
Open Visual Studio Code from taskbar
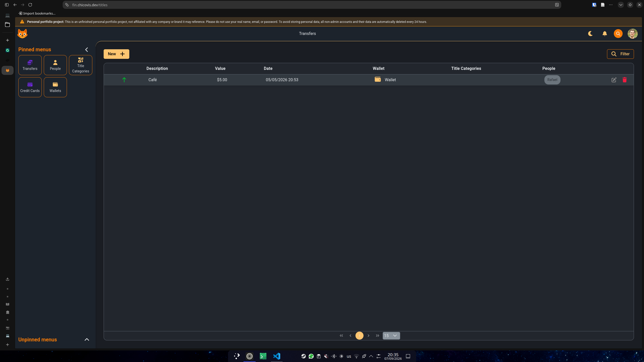pyautogui.click(x=276, y=356)
